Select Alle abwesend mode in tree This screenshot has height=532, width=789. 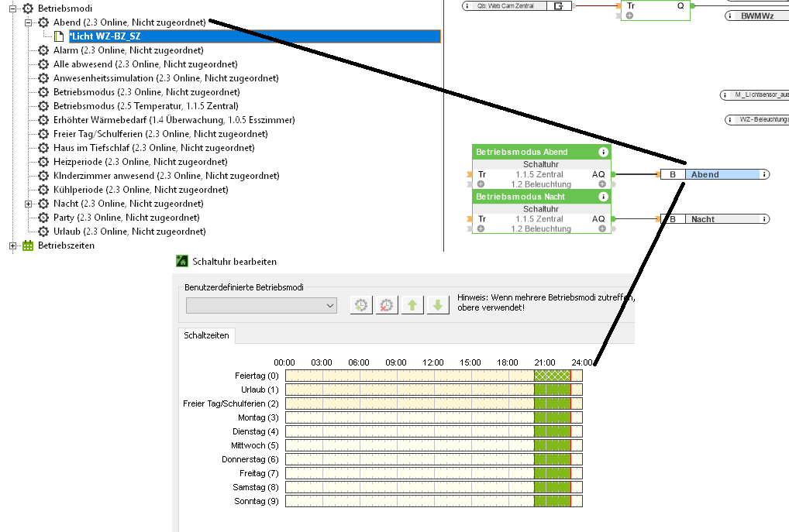146,64
